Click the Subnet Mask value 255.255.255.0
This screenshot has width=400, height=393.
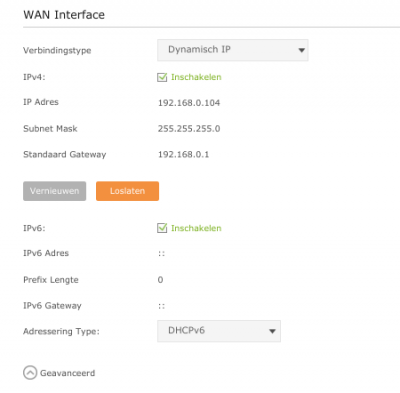(x=189, y=129)
